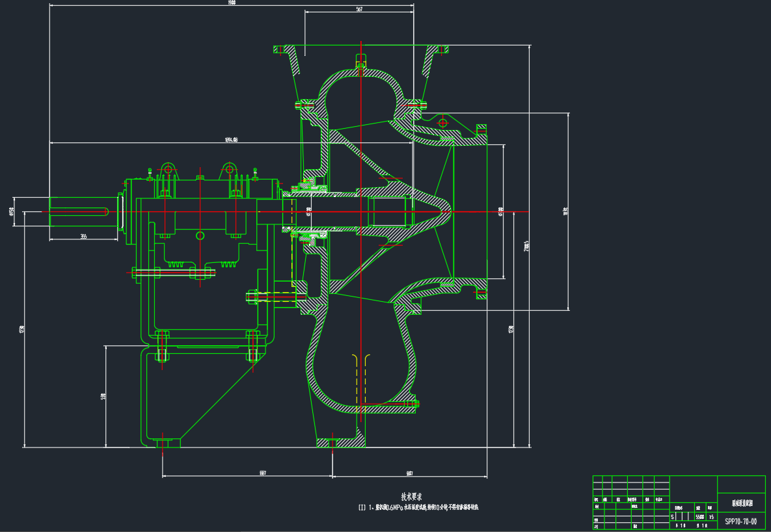Click the 技术要求 heading text
Screen dimensions: 771x532
point(416,497)
